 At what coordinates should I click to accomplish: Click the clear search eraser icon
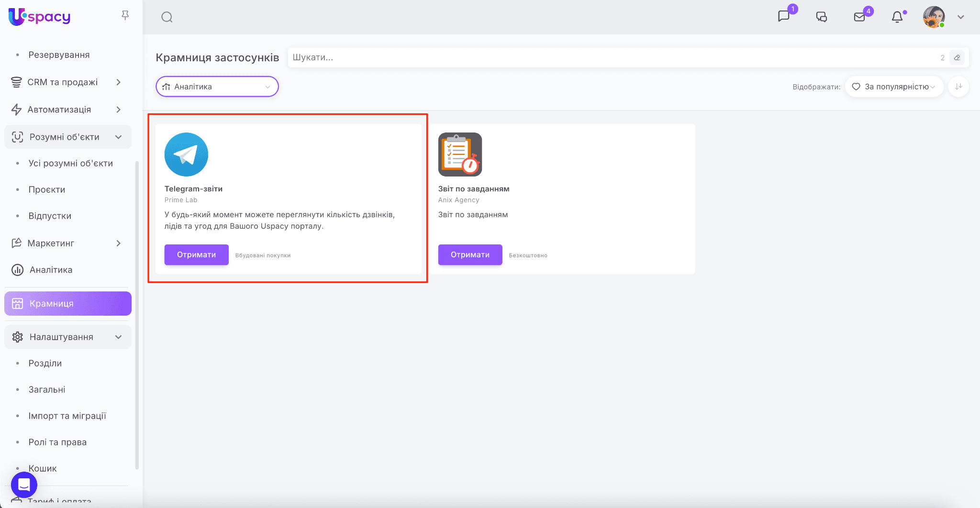(957, 57)
